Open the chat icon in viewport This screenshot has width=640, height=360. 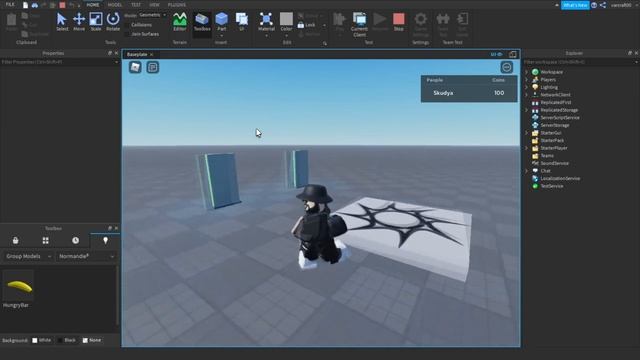coord(153,67)
